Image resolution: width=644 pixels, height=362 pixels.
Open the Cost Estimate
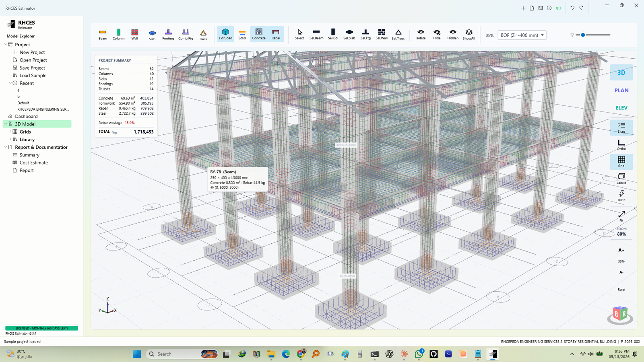point(33,162)
